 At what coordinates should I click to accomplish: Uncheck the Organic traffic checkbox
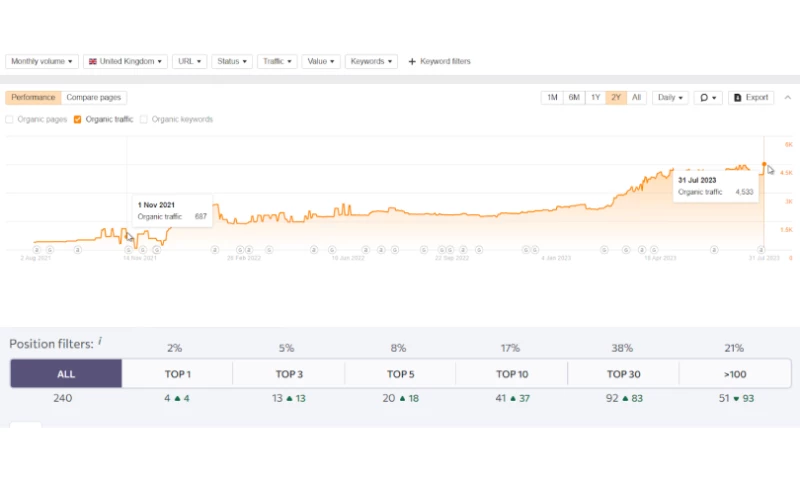78,120
